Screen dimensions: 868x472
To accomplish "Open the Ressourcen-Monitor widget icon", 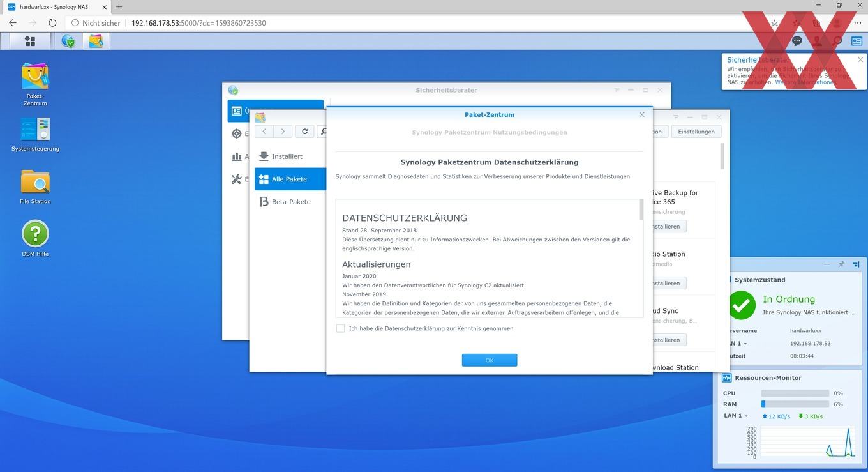I will pyautogui.click(x=726, y=378).
